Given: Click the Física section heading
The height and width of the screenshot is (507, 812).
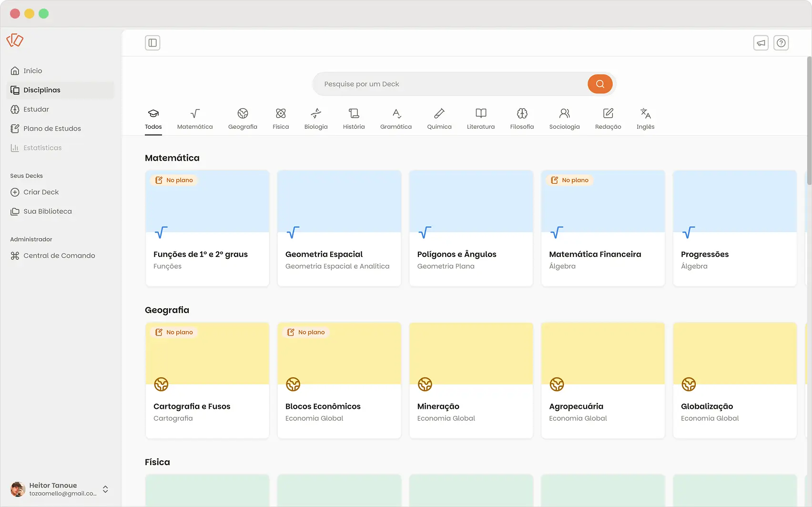Looking at the screenshot, I should click(x=157, y=462).
